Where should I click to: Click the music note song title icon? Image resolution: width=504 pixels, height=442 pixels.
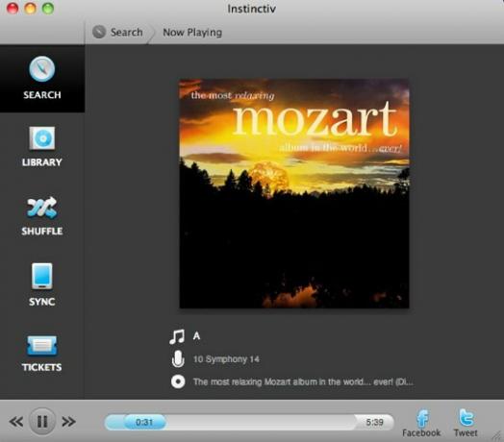(177, 336)
